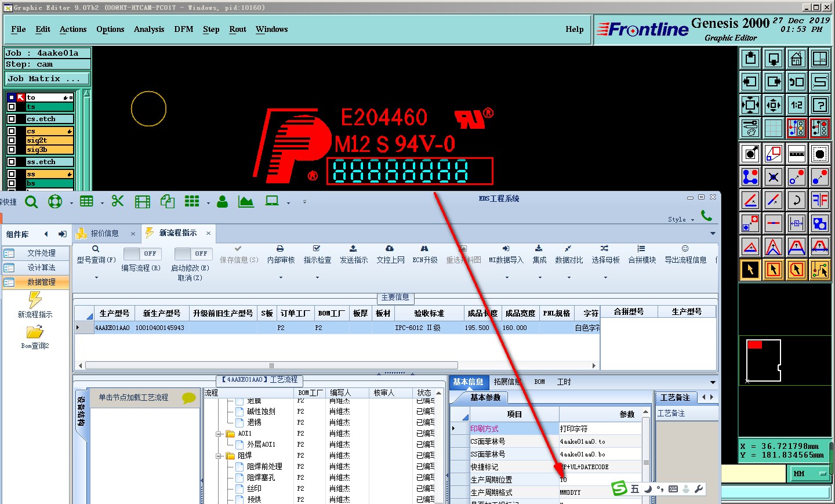835x504 pixels.
Task: Click Bom查询2 folder icon in sidebar
Action: pyautogui.click(x=35, y=332)
